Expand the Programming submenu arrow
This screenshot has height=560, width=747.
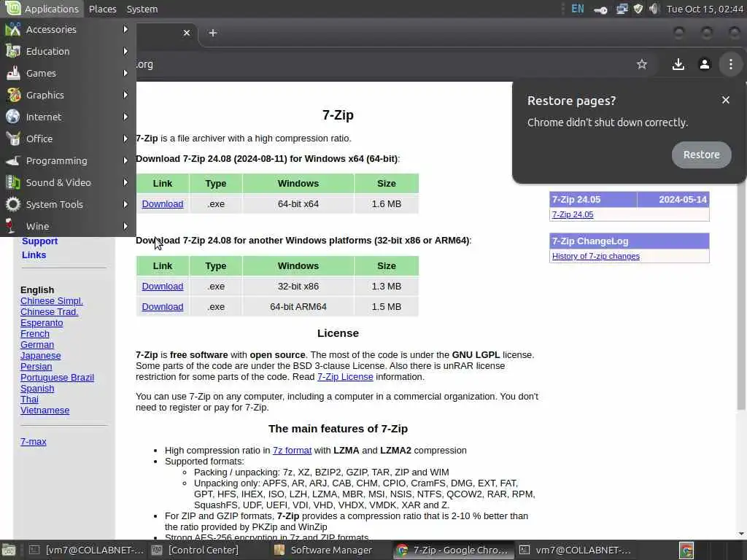125,161
